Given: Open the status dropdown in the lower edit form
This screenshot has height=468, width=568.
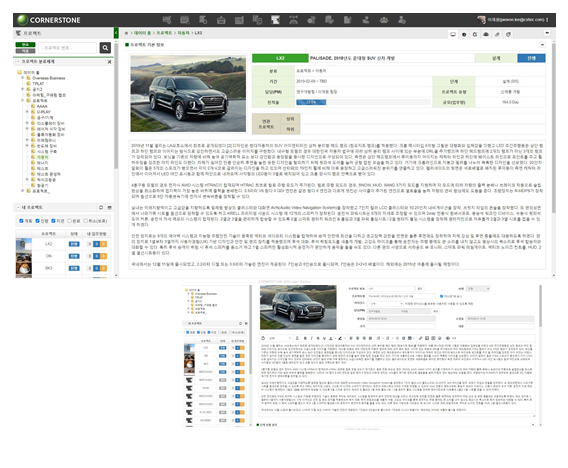Looking at the screenshot, I should pos(478,289).
